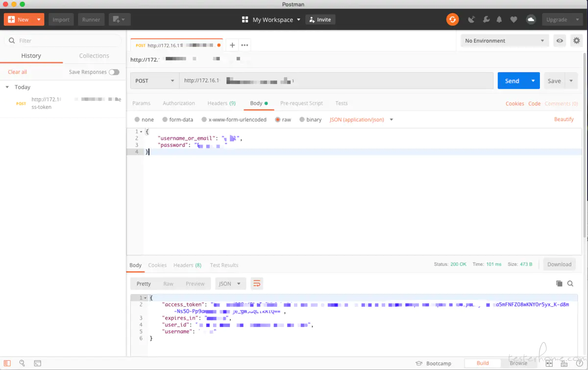Open the No Environment dropdown

point(505,41)
